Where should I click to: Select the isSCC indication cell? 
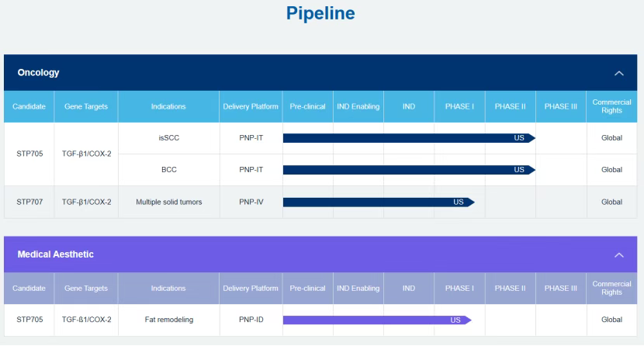coord(169,138)
